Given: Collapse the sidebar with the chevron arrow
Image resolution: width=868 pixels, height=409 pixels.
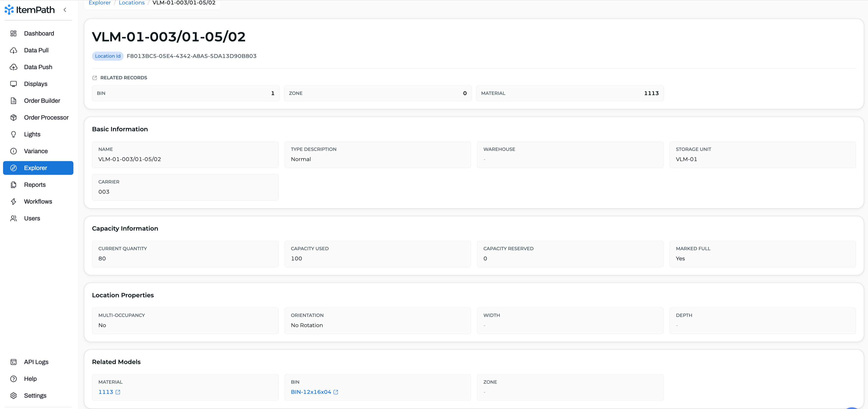Looking at the screenshot, I should point(65,10).
